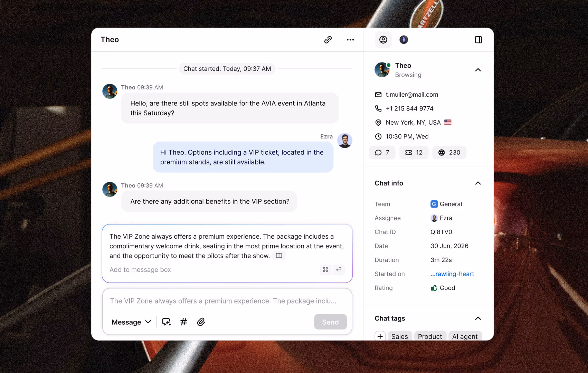Viewport: 588px width, 373px height.
Task: Click the Theo chat title header
Action: point(110,40)
